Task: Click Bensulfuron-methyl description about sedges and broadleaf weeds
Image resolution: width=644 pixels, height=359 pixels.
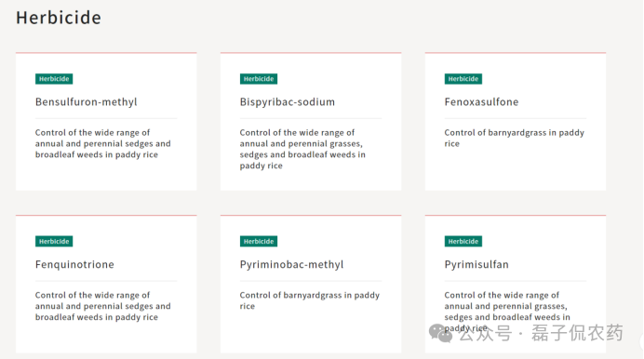Action: 102,143
